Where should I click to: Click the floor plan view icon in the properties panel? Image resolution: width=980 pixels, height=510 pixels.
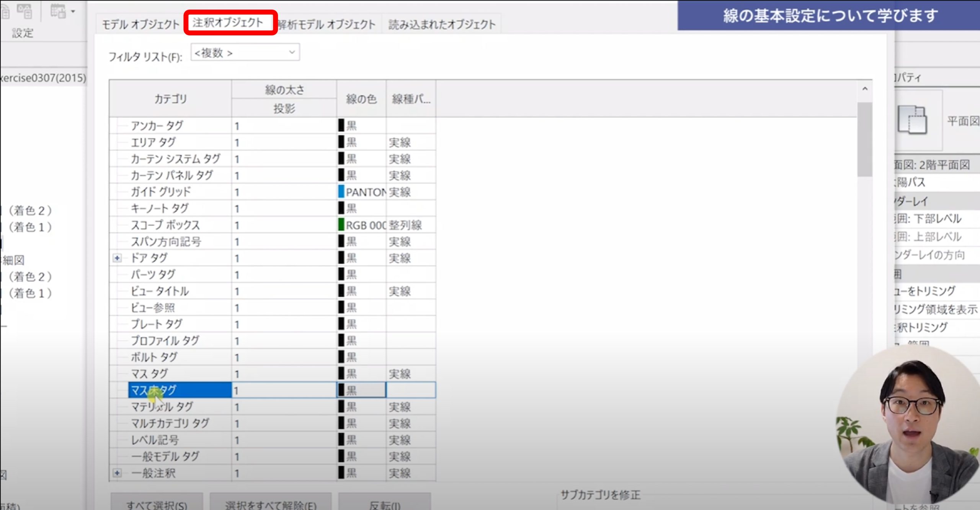point(913,120)
